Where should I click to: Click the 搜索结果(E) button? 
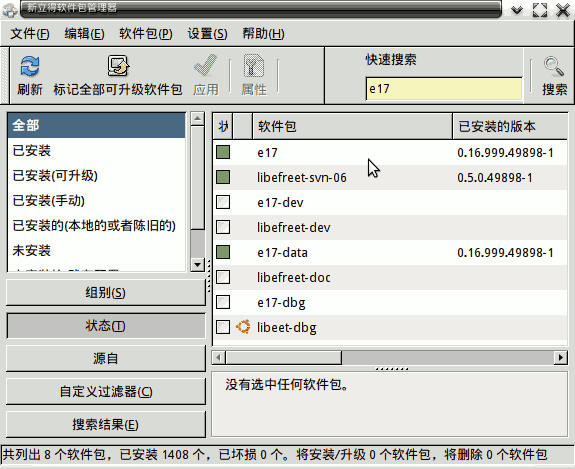tap(106, 425)
